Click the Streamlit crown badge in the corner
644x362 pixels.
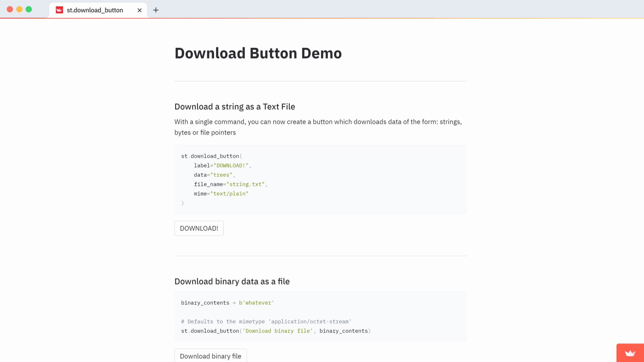point(630,353)
